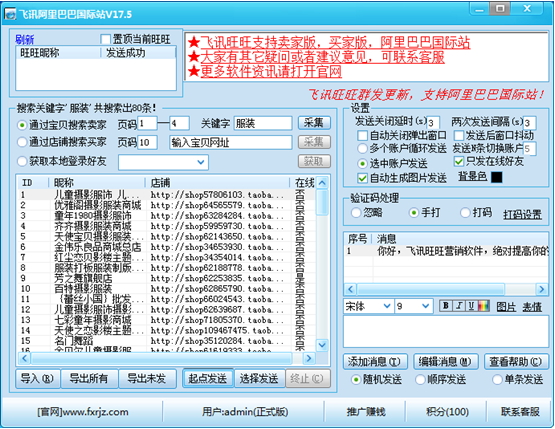Image resolution: width=555 pixels, height=429 pixels.
Task: Click the black background color swatch
Action: pyautogui.click(x=497, y=177)
